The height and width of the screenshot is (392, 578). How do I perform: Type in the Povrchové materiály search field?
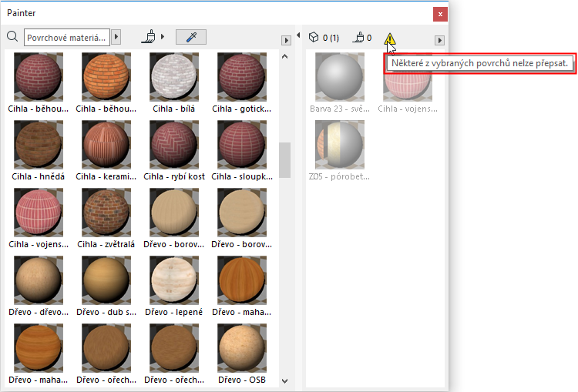coord(67,36)
